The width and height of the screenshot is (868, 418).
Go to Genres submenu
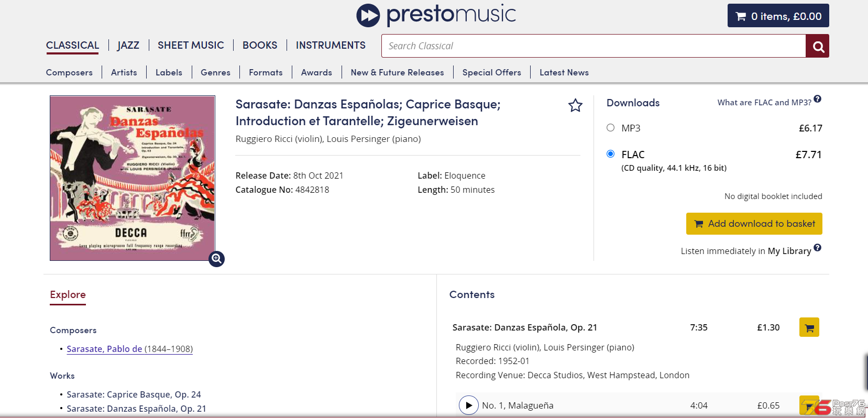pos(215,72)
